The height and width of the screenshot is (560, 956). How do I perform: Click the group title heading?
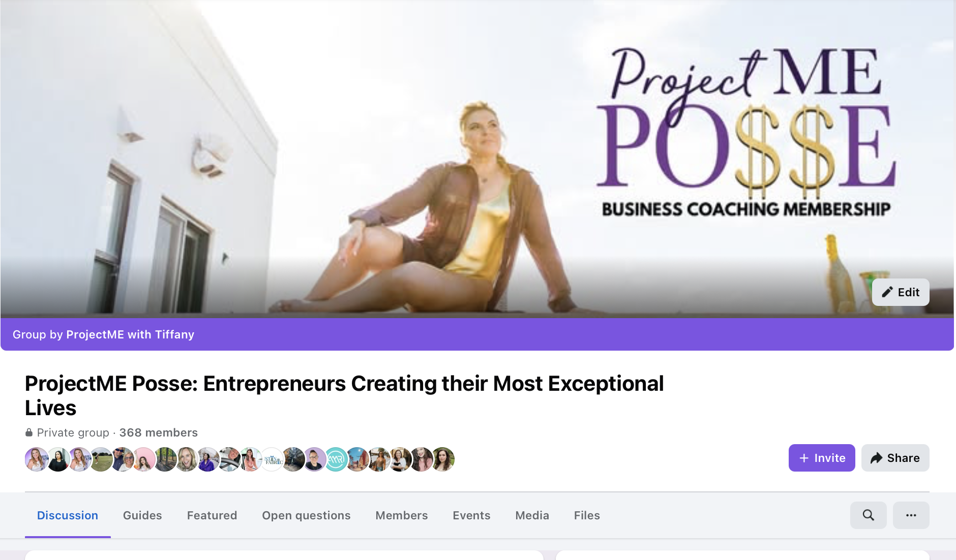[344, 395]
